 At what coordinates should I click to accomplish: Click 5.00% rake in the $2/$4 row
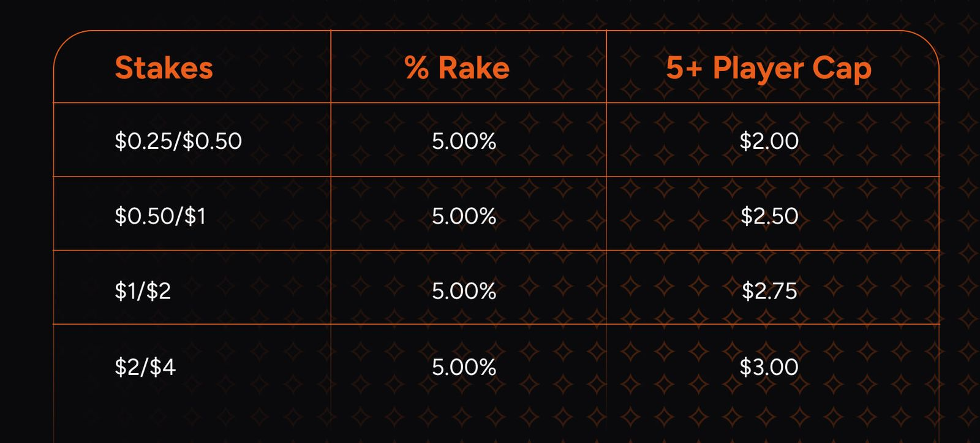[x=464, y=367]
